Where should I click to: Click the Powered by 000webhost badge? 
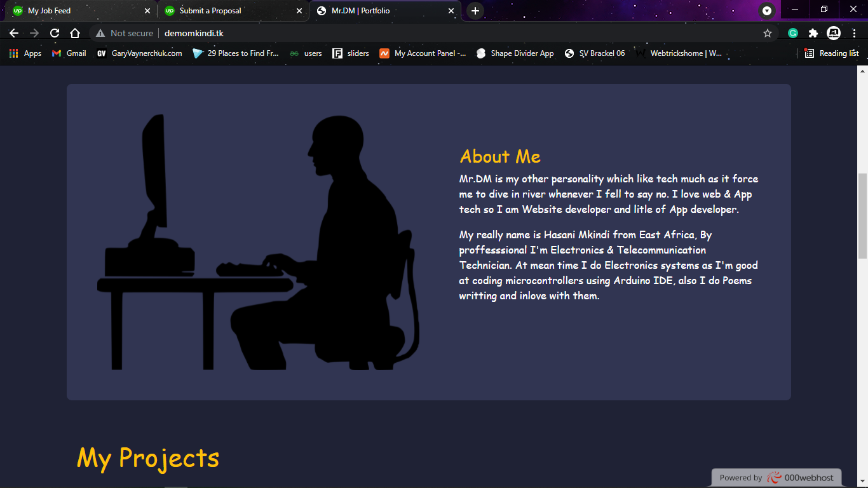pyautogui.click(x=776, y=478)
